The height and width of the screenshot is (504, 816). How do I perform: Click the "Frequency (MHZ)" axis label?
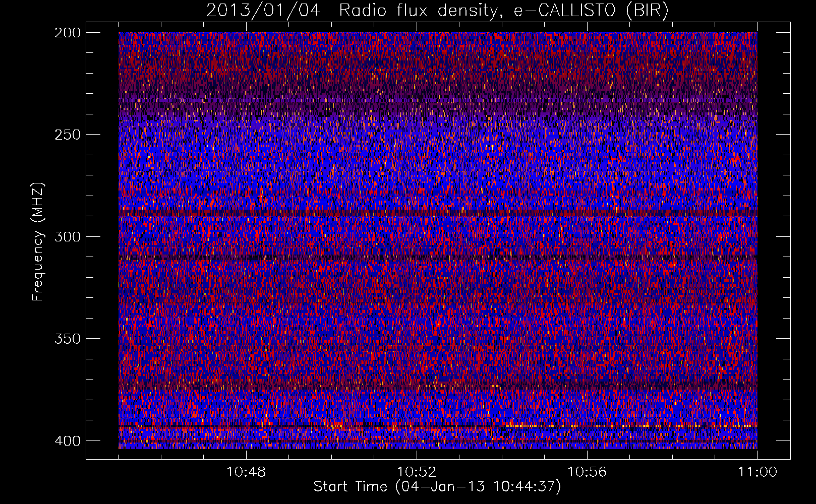point(38,241)
